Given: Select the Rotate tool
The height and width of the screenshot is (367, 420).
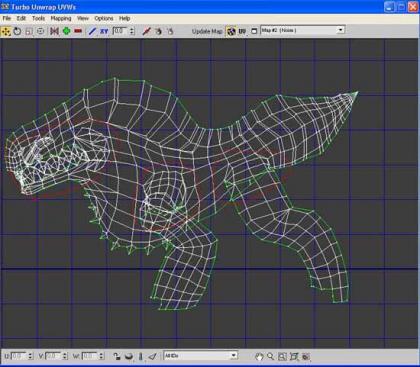Looking at the screenshot, I should click(x=17, y=31).
